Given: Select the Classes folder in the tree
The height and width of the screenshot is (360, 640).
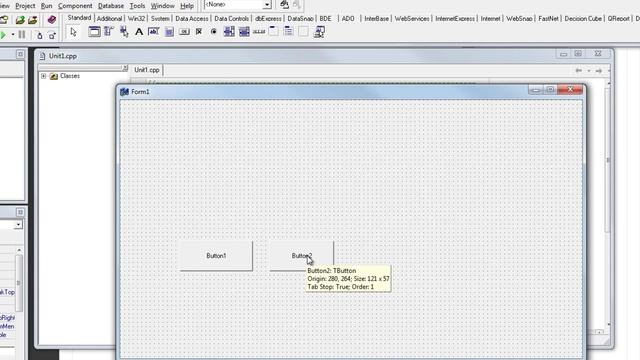Looking at the screenshot, I should (65, 76).
